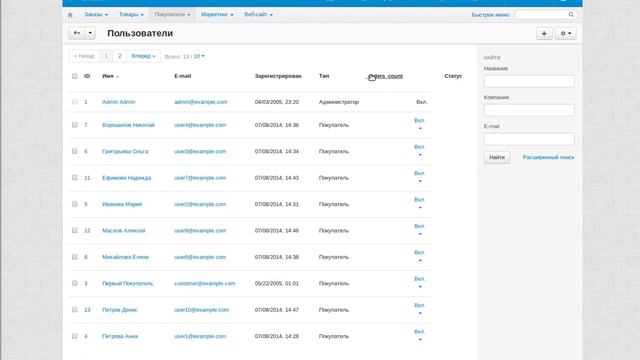Open status dropdown for Иванова Мария
640x360 pixels.
(420, 203)
